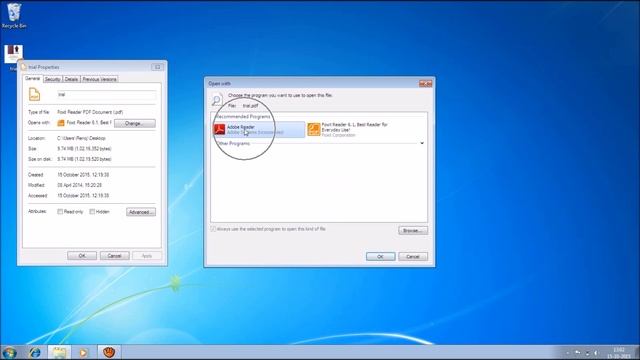The image size is (640, 360).
Task: Switch to the General tab in Properties
Action: 33,79
